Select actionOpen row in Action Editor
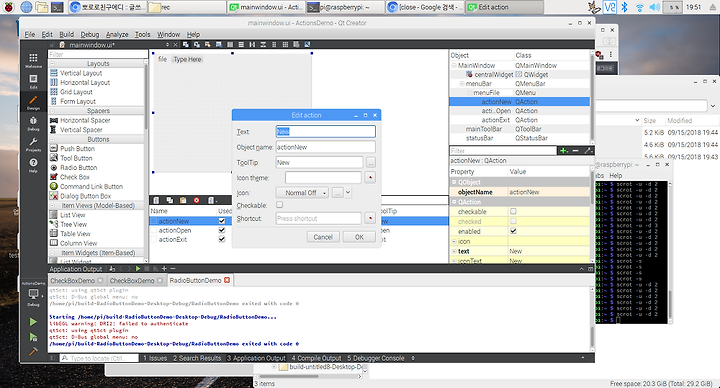Image resolution: width=720 pixels, height=388 pixels. click(x=192, y=230)
